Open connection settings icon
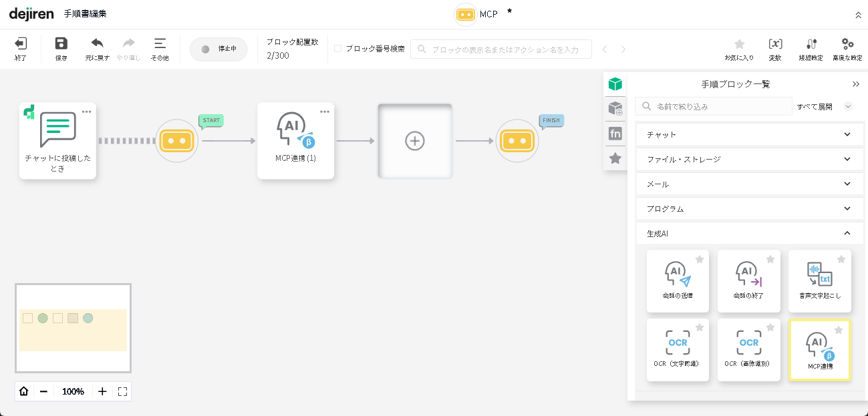 pyautogui.click(x=811, y=44)
